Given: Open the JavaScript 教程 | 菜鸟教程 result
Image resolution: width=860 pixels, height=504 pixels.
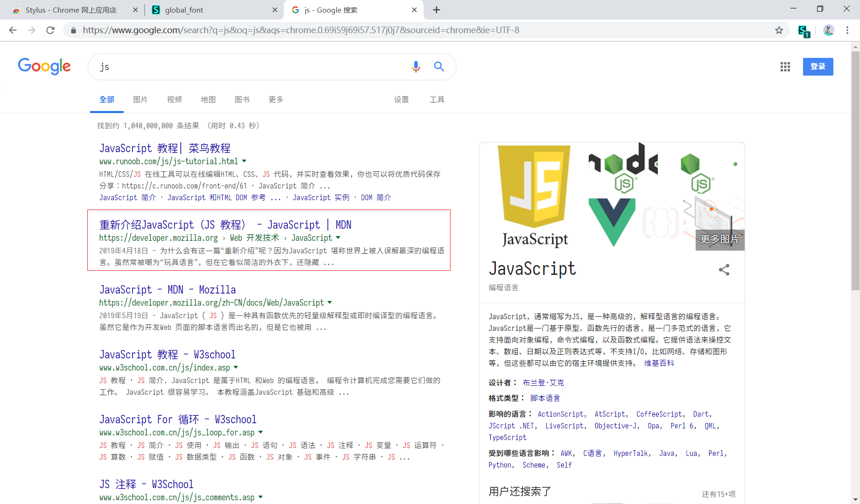Looking at the screenshot, I should [x=165, y=148].
